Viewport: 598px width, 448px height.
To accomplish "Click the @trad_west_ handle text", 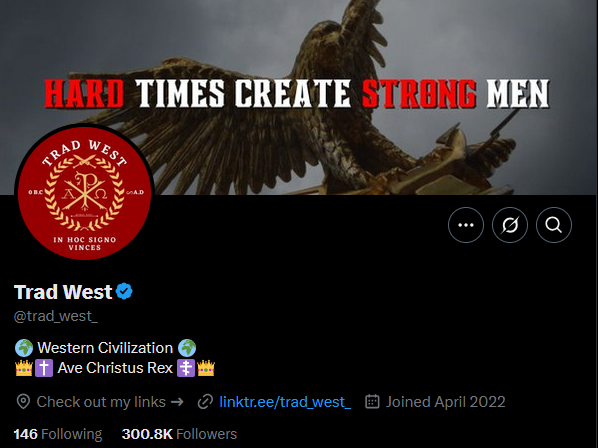I will coord(56,316).
